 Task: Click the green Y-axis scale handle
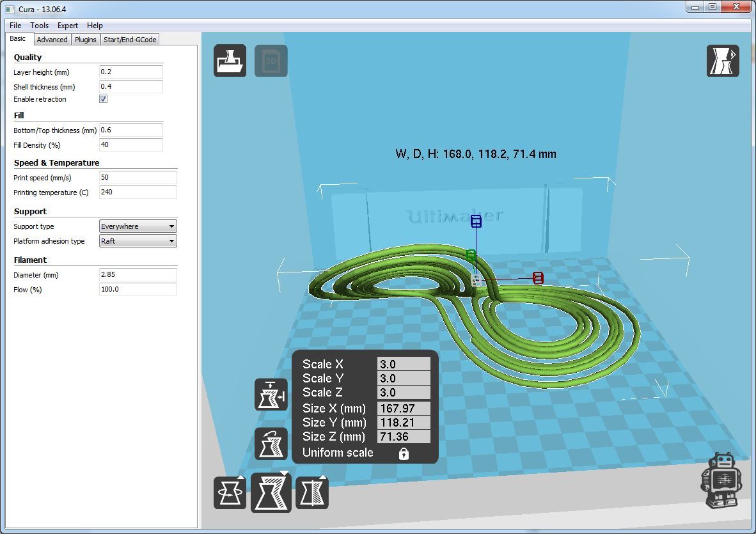[x=471, y=255]
